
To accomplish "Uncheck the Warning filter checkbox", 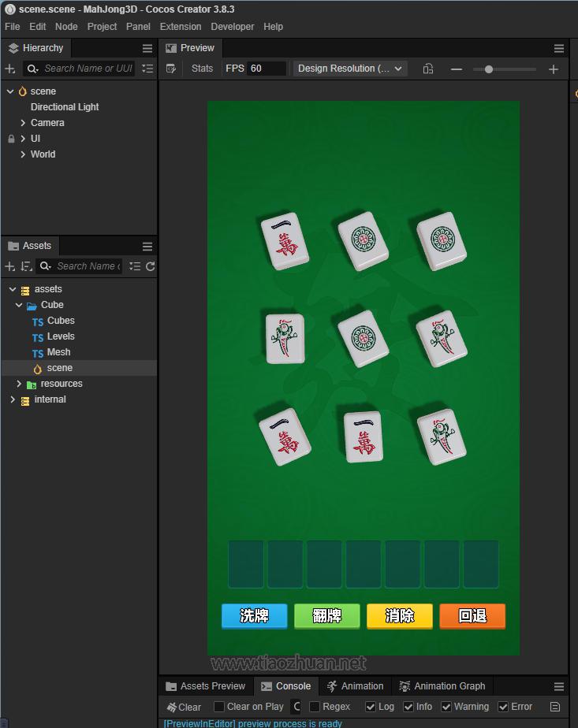I will point(446,707).
